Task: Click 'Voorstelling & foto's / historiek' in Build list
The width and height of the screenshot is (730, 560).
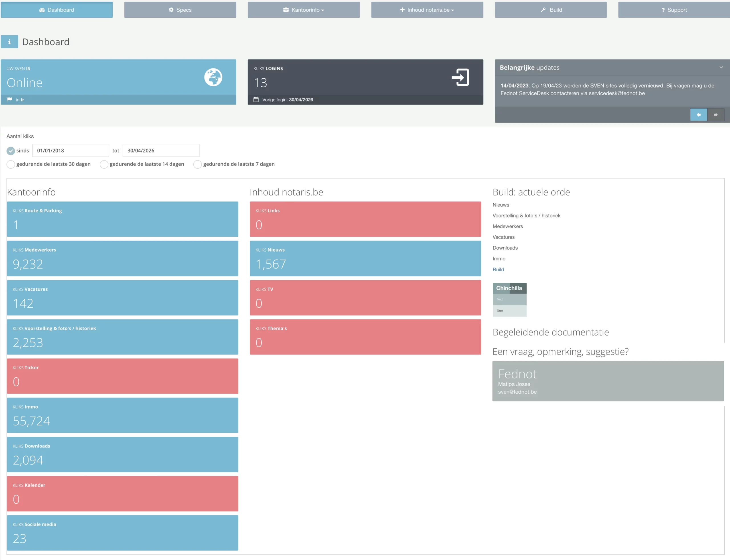Action: coord(527,215)
